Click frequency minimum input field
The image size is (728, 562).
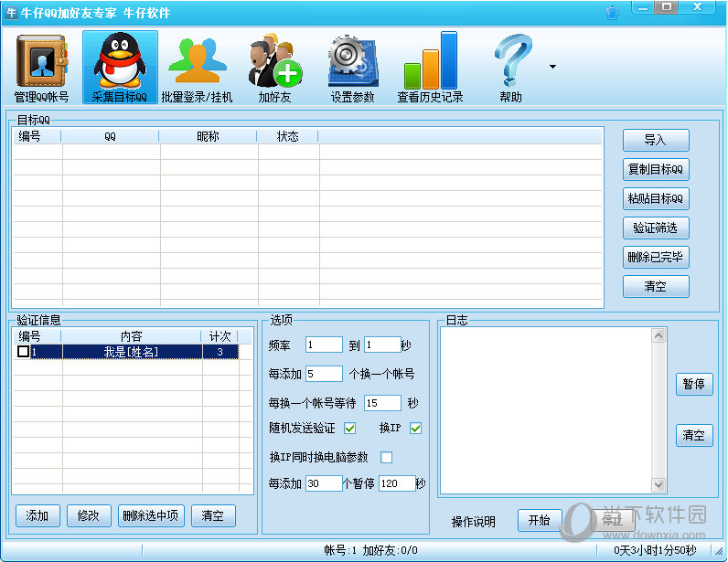coord(324,345)
